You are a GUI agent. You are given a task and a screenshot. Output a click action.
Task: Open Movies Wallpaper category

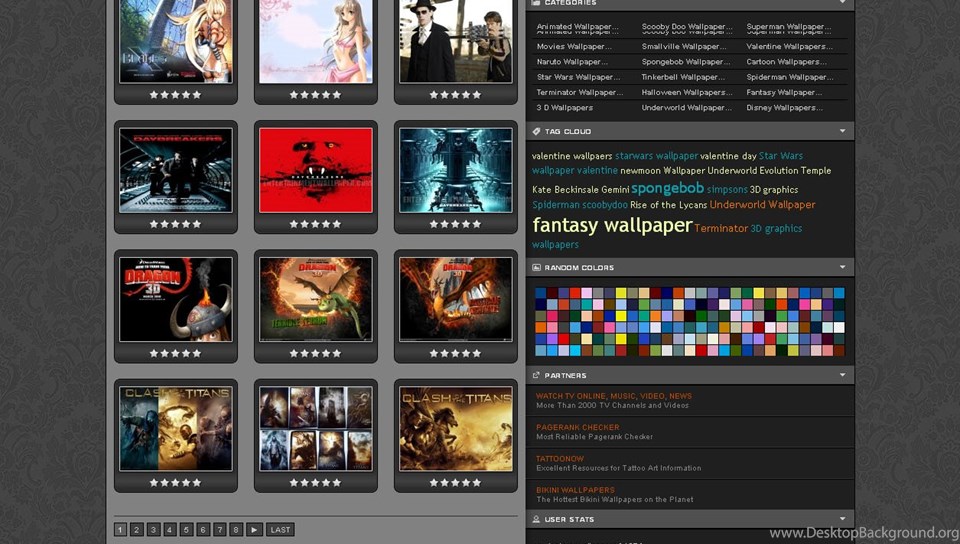tap(574, 47)
